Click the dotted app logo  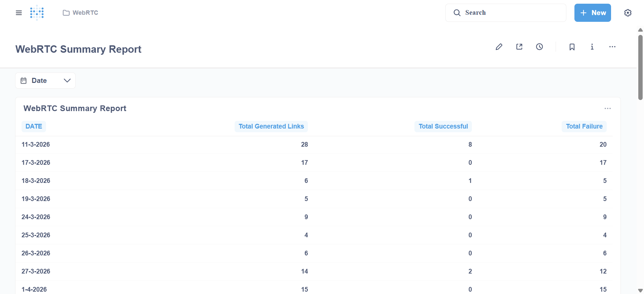(x=37, y=13)
